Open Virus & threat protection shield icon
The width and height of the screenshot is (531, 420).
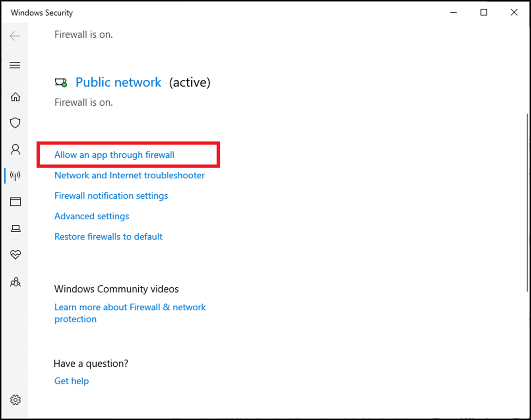coord(16,123)
